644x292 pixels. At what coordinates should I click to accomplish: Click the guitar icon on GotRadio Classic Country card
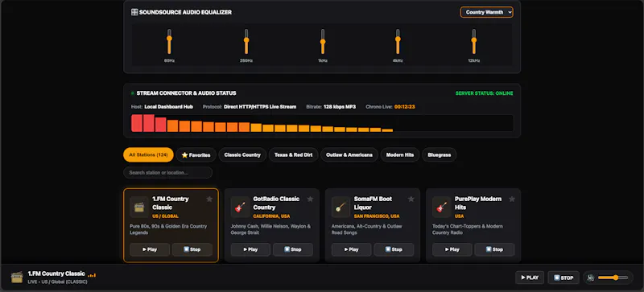tap(240, 207)
